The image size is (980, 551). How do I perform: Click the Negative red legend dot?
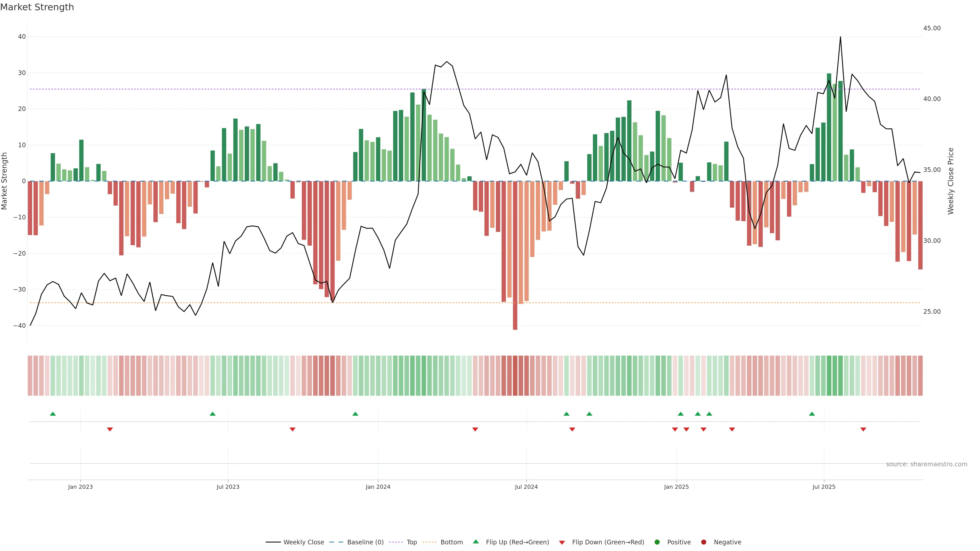(703, 542)
